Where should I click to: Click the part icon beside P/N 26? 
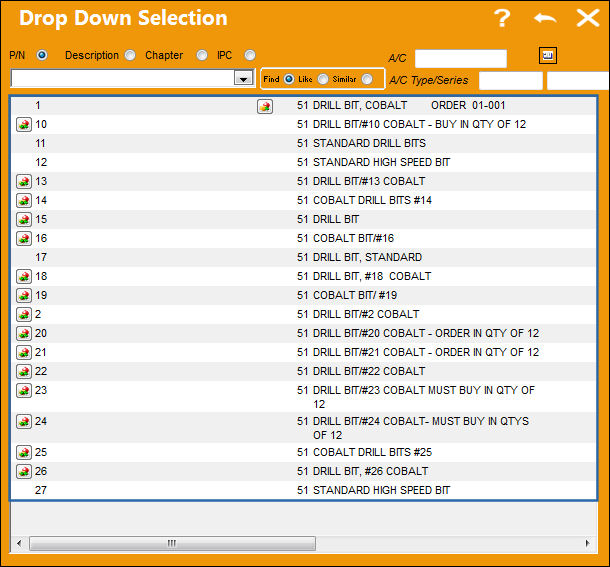click(24, 472)
